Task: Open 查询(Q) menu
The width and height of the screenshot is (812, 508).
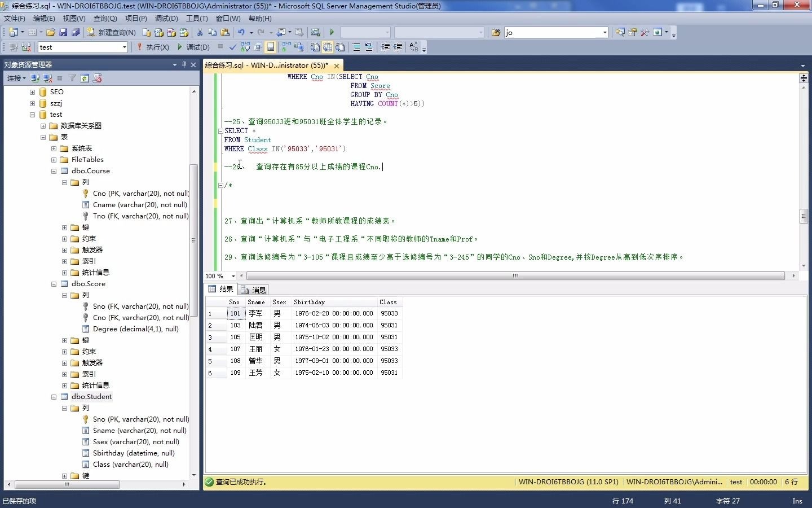Action: tap(105, 18)
